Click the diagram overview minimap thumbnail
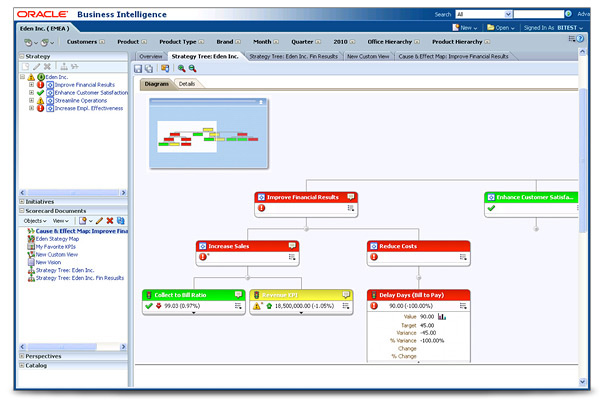This screenshot has width=600, height=400. pyautogui.click(x=209, y=136)
